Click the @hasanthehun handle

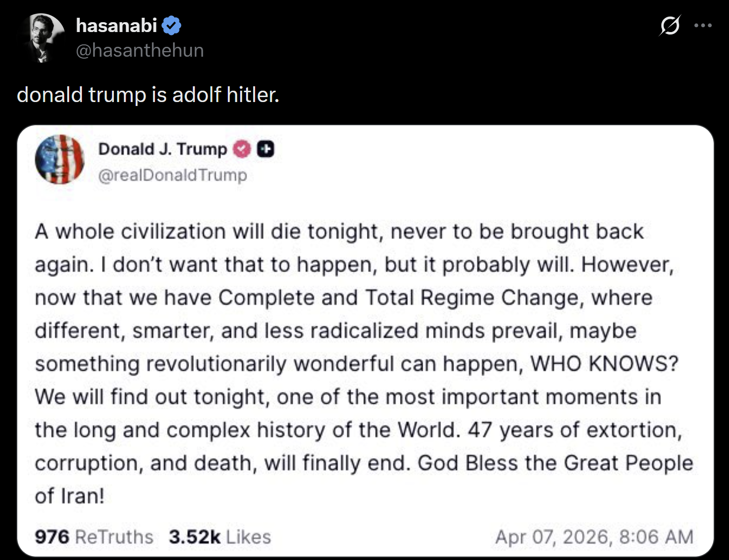click(140, 50)
